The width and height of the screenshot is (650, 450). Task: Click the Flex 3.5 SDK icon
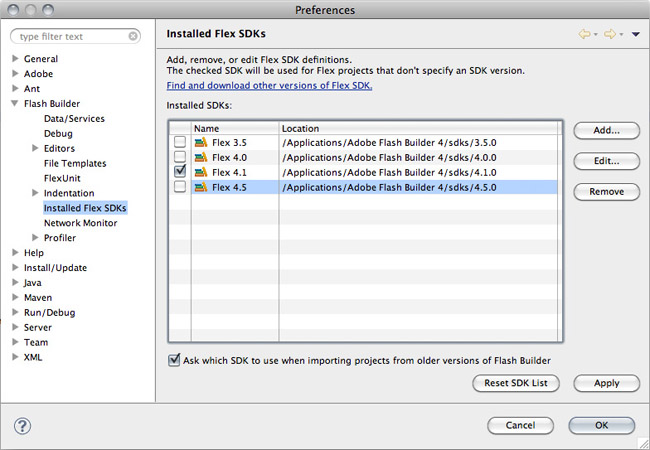[x=201, y=143]
